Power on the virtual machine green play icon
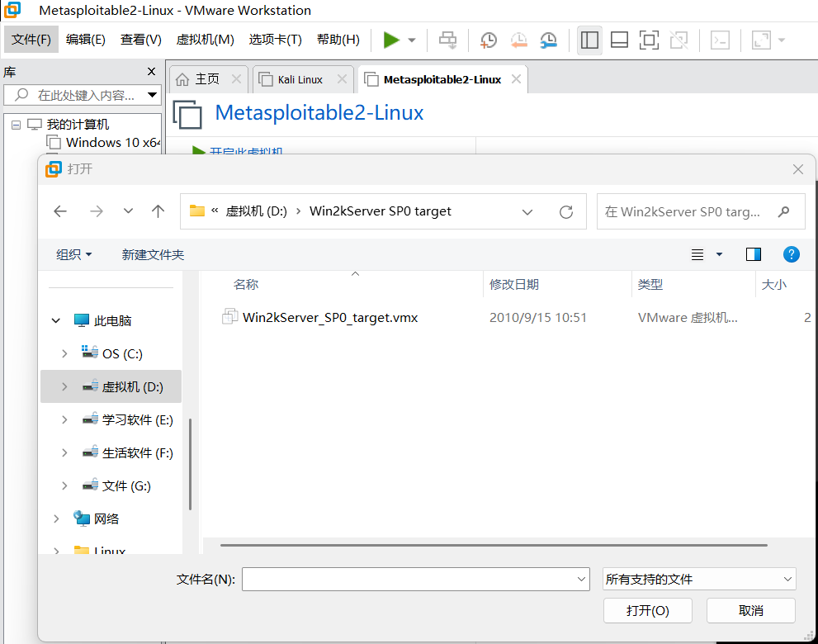 (x=390, y=40)
